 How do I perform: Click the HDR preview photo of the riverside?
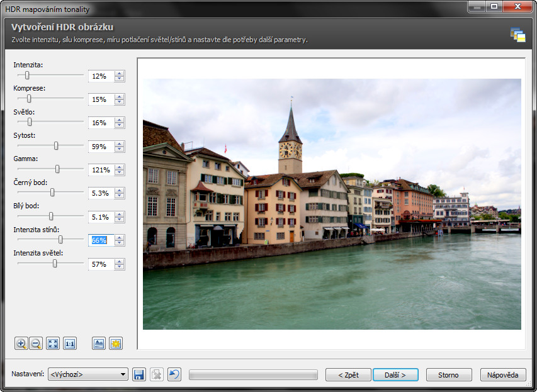[332, 204]
